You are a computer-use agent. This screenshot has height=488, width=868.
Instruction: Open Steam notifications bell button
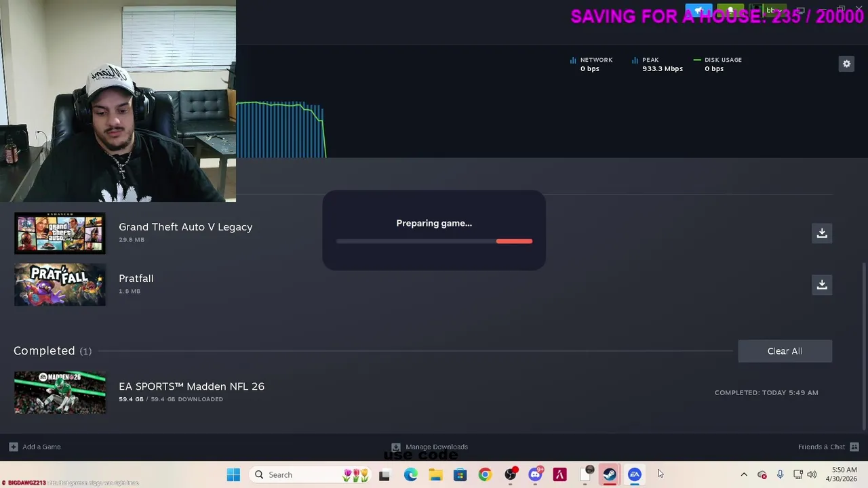tap(730, 11)
